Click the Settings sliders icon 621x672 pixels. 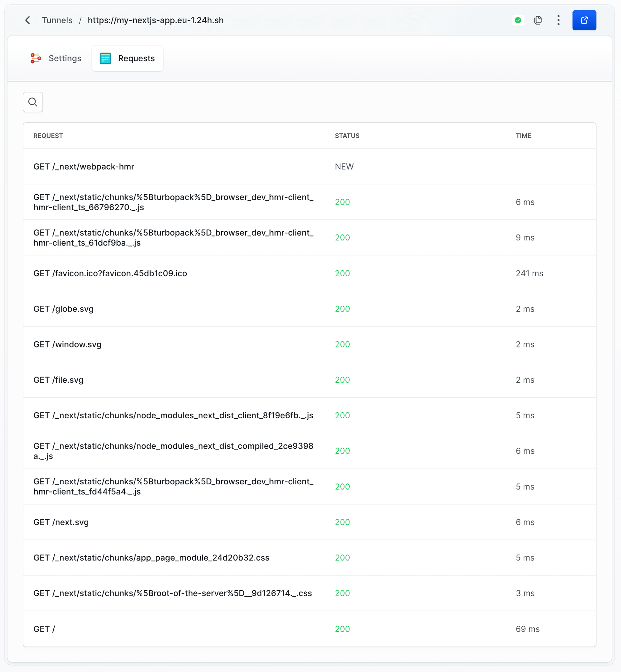[36, 58]
